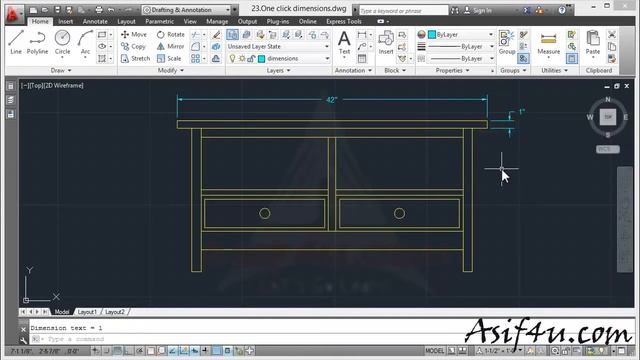Screen dimensions: 640x360
Task: Click the Top view label in viewport
Action: [36, 85]
